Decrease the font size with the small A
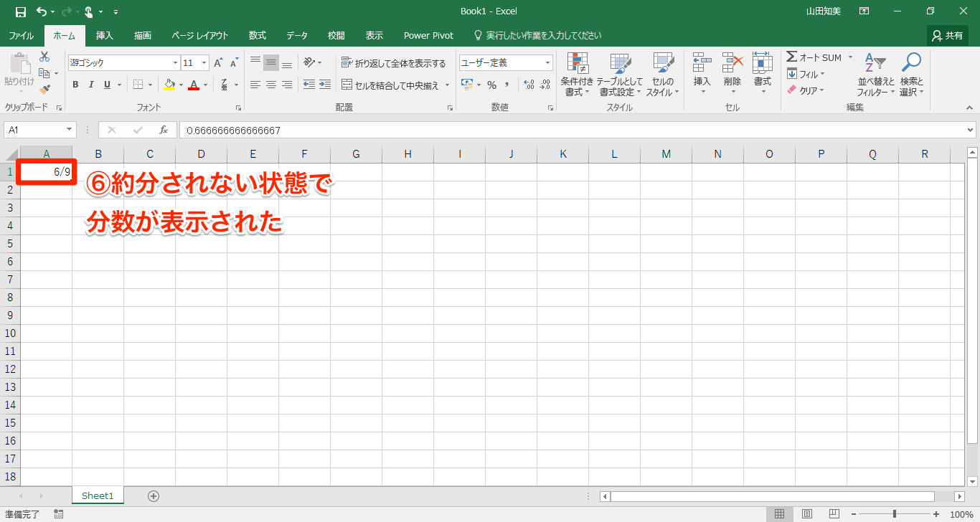Image resolution: width=980 pixels, height=522 pixels. 234,63
